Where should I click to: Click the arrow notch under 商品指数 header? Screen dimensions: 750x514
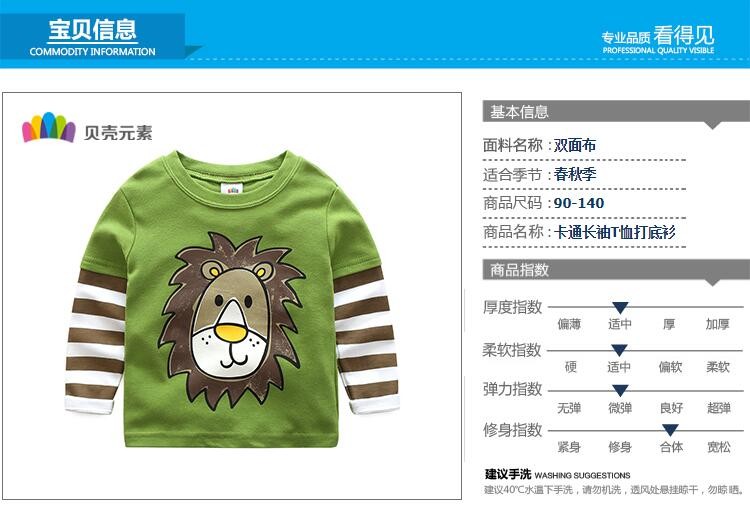(x=713, y=283)
